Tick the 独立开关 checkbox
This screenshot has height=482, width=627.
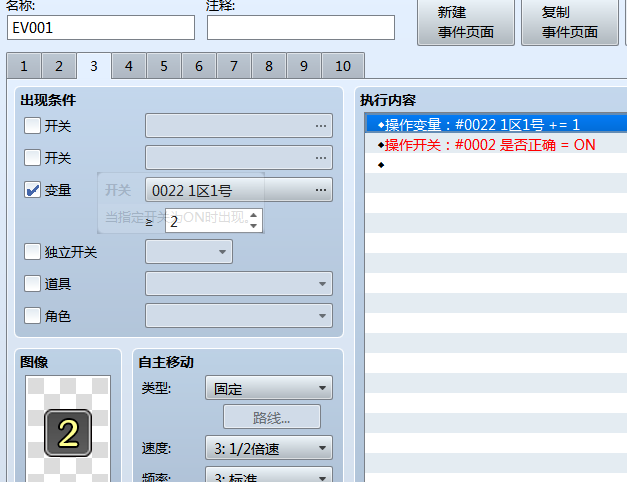[32, 252]
